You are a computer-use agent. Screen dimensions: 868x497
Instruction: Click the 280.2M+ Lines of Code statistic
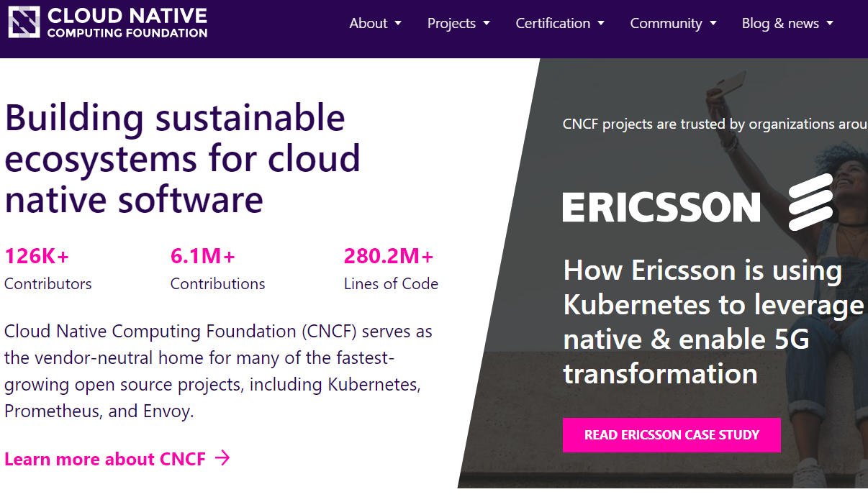[x=391, y=269]
